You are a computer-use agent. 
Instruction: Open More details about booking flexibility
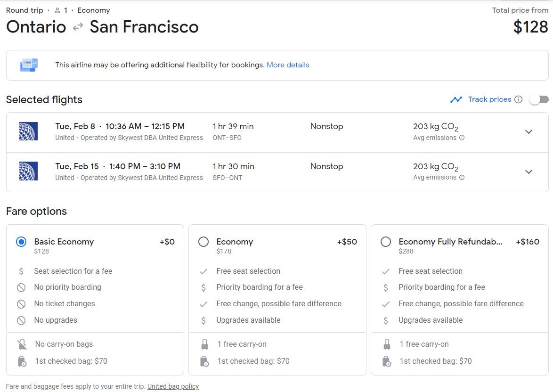click(x=288, y=65)
